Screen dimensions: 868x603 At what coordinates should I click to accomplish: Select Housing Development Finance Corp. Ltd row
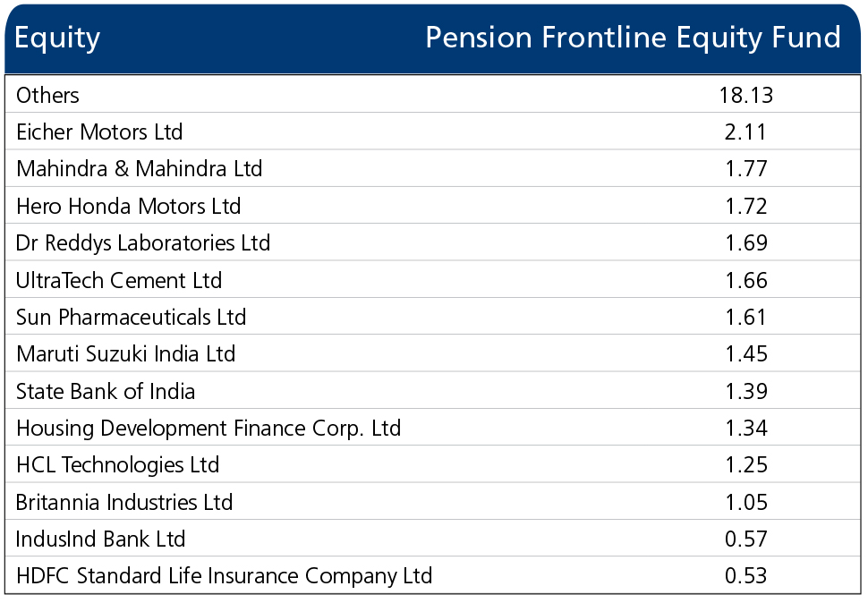[433, 428]
